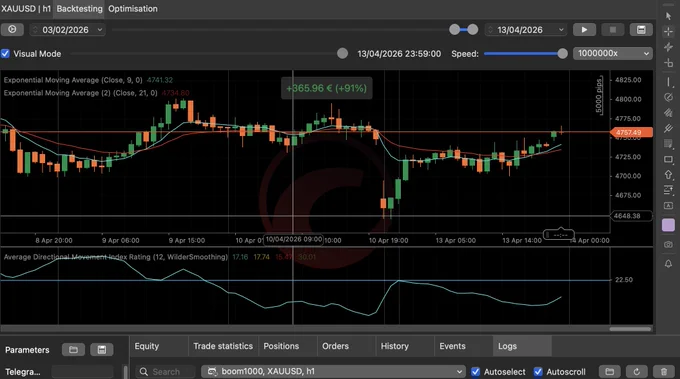Image resolution: width=680 pixels, height=379 pixels.
Task: Stop the running backtest
Action: pos(613,29)
